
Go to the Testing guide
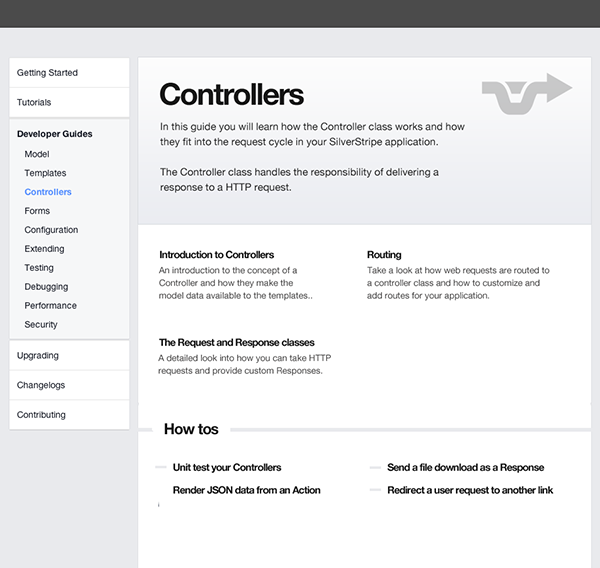click(40, 268)
